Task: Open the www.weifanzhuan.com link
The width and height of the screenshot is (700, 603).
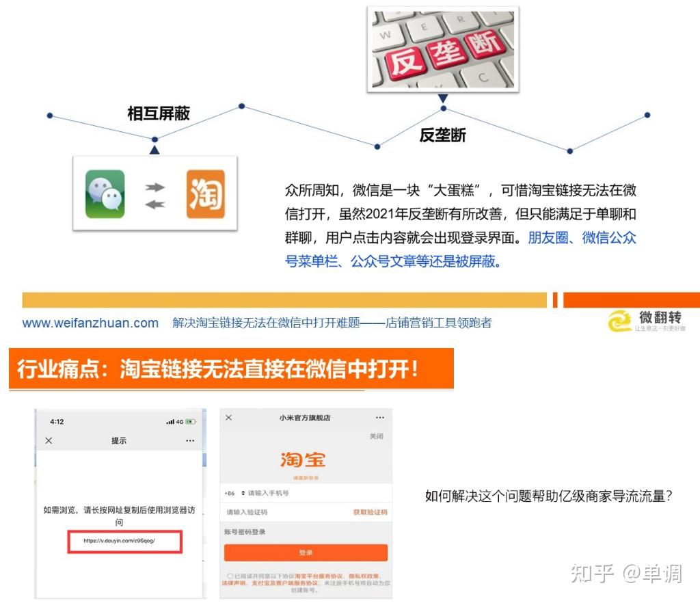Action: (90, 323)
